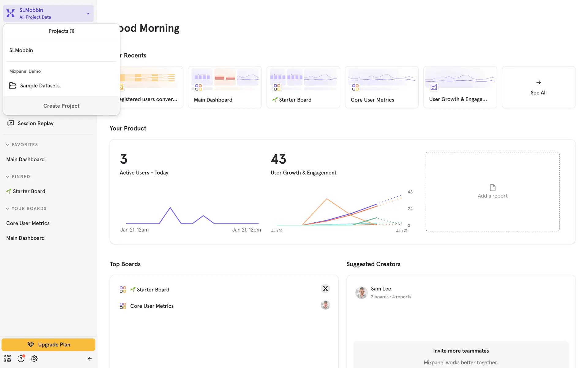Viewport: 588px width, 368px height.
Task: Collapse the Favorites section
Action: [x=7, y=145]
